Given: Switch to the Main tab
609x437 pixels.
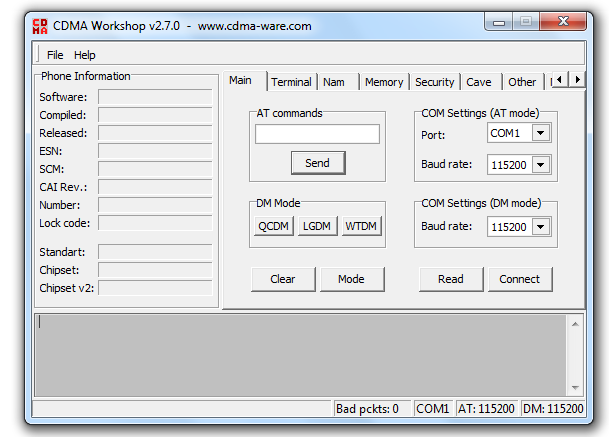Looking at the screenshot, I should coord(245,80).
